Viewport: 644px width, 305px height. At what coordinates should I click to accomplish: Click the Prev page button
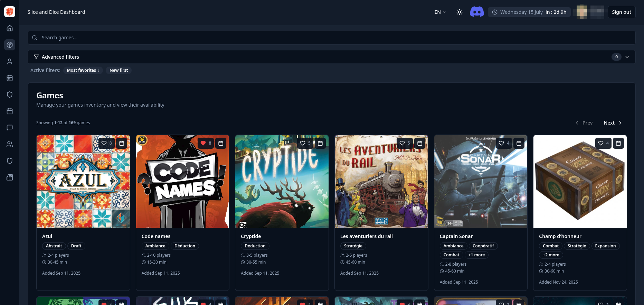click(x=584, y=123)
